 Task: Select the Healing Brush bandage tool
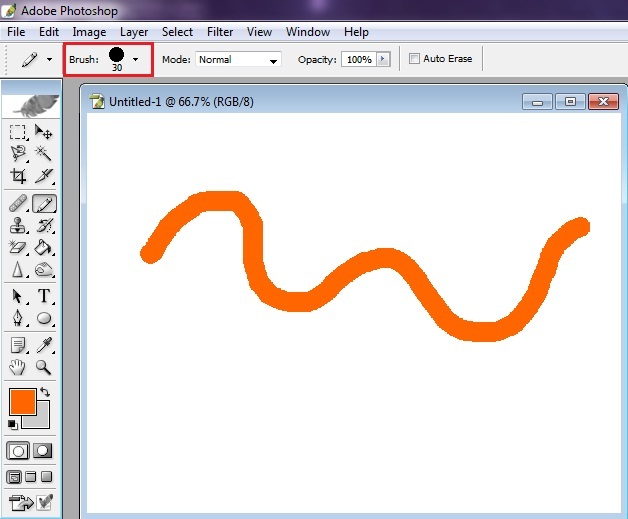(18, 203)
